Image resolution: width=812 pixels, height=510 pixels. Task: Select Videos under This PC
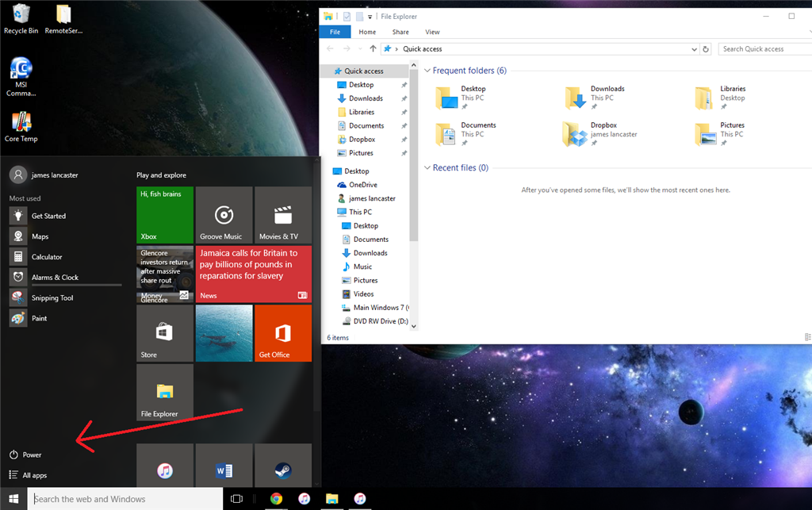pyautogui.click(x=363, y=294)
